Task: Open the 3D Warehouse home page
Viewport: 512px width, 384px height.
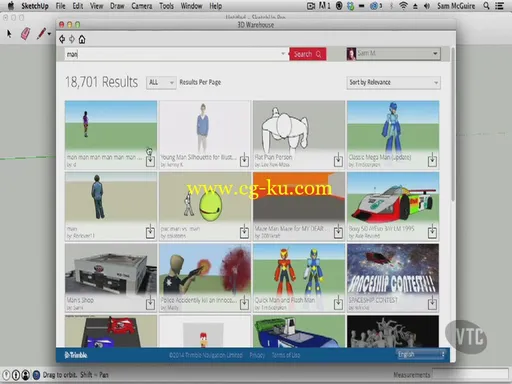Action: (x=82, y=39)
